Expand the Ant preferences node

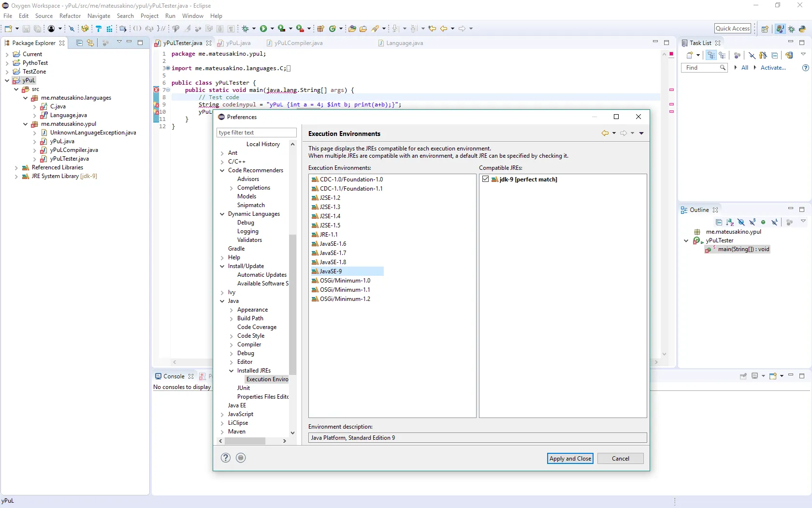pyautogui.click(x=222, y=153)
